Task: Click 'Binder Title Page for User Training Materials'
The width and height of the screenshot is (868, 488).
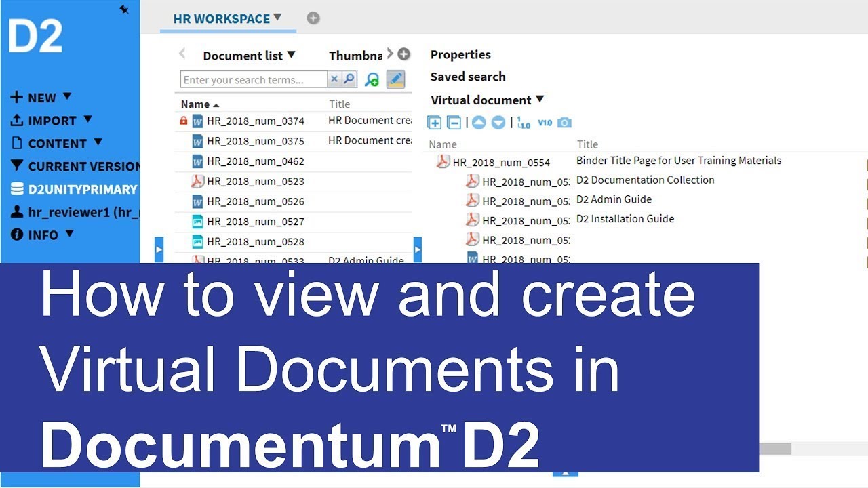Action: (x=679, y=161)
